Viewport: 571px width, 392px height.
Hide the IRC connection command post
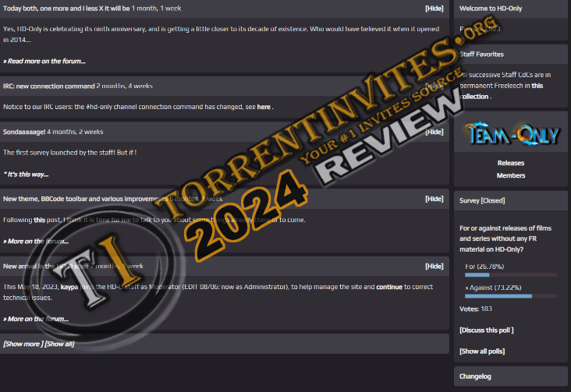[x=434, y=86]
